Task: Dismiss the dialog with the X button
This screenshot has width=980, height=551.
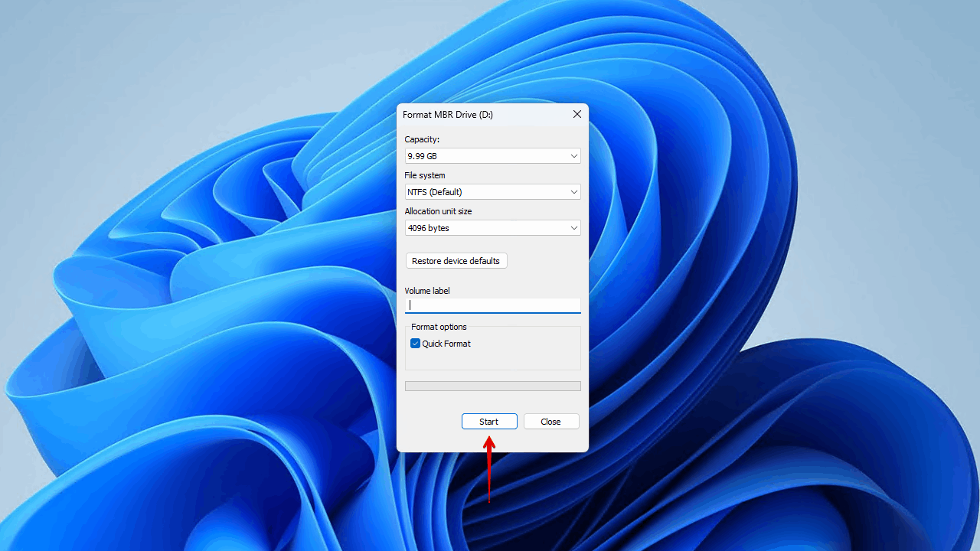Action: tap(577, 114)
